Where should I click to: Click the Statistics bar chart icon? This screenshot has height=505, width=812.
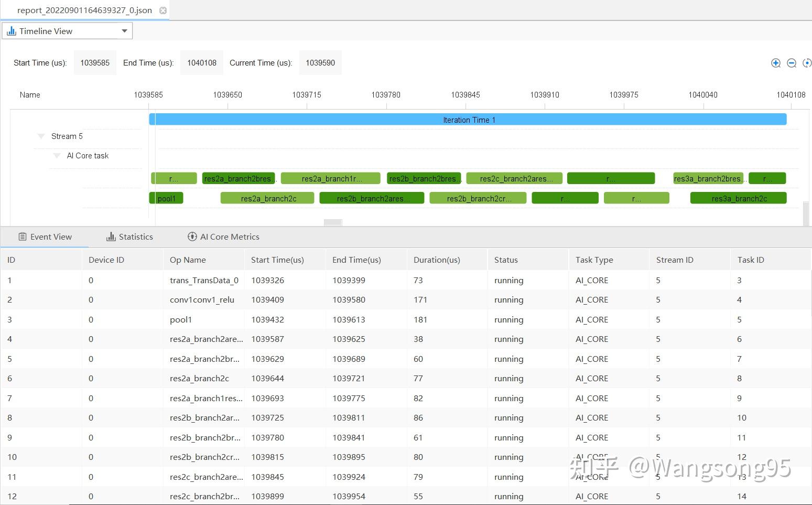[x=111, y=237]
